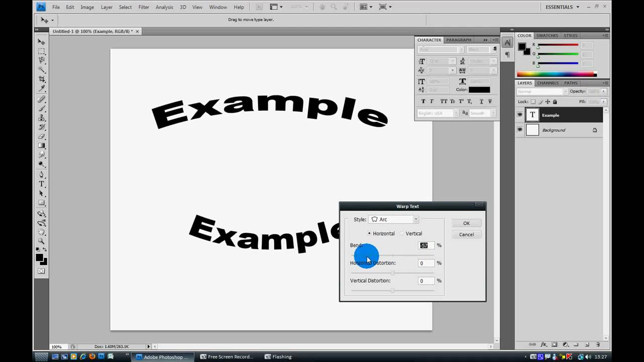644x362 pixels.
Task: Select the Path Selection tool
Action: click(x=42, y=194)
